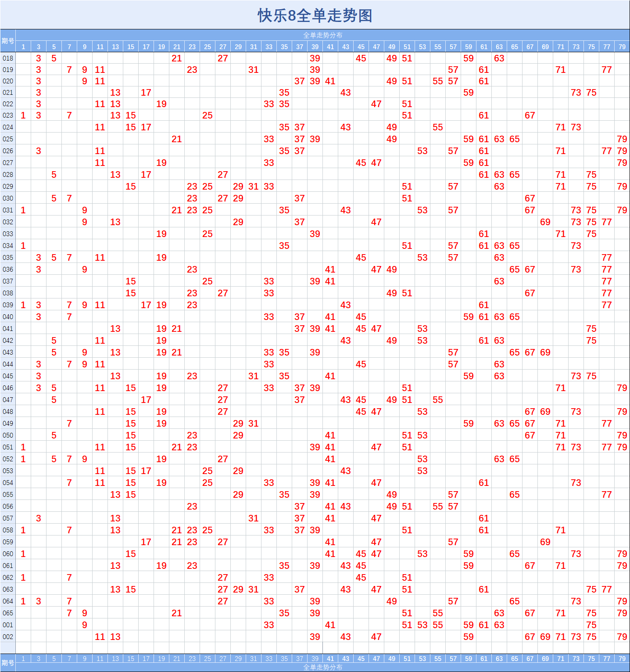Click number 27 in row 028
This screenshot has height=672, width=630.
[x=223, y=174]
